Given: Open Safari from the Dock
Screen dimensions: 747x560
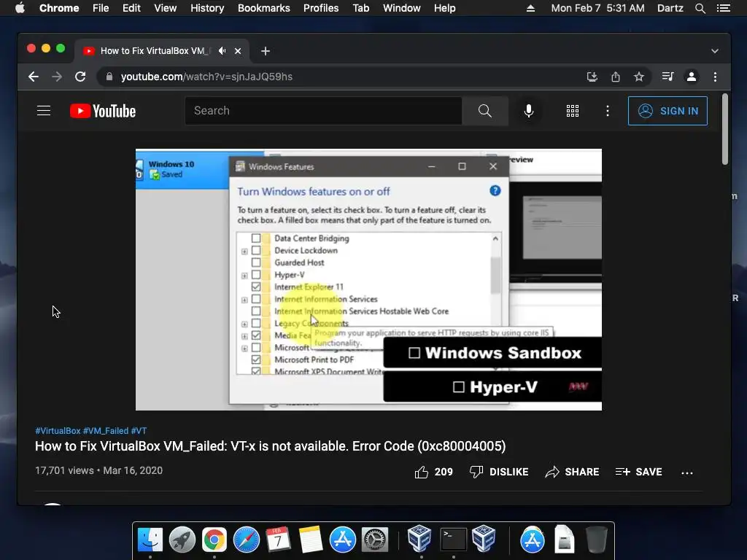Looking at the screenshot, I should click(247, 540).
